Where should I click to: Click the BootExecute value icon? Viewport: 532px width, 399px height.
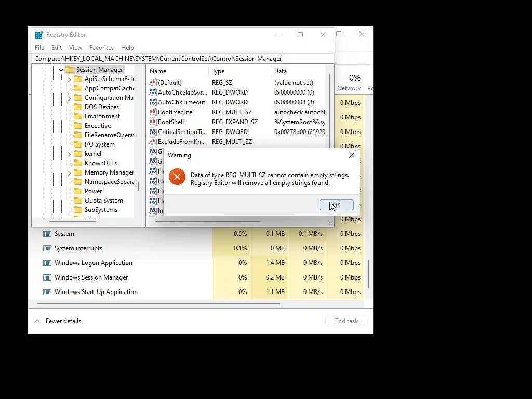pyautogui.click(x=153, y=112)
